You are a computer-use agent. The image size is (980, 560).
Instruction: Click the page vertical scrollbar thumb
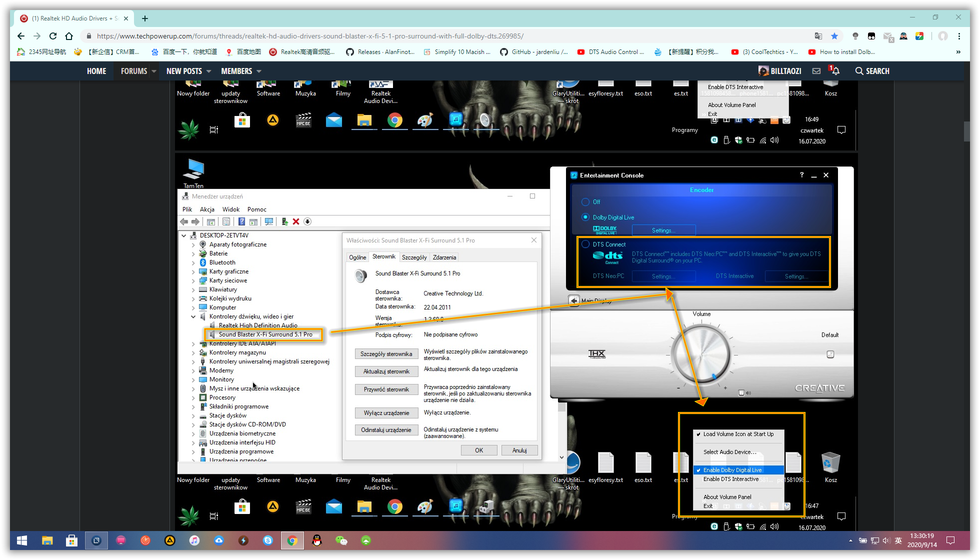966,131
